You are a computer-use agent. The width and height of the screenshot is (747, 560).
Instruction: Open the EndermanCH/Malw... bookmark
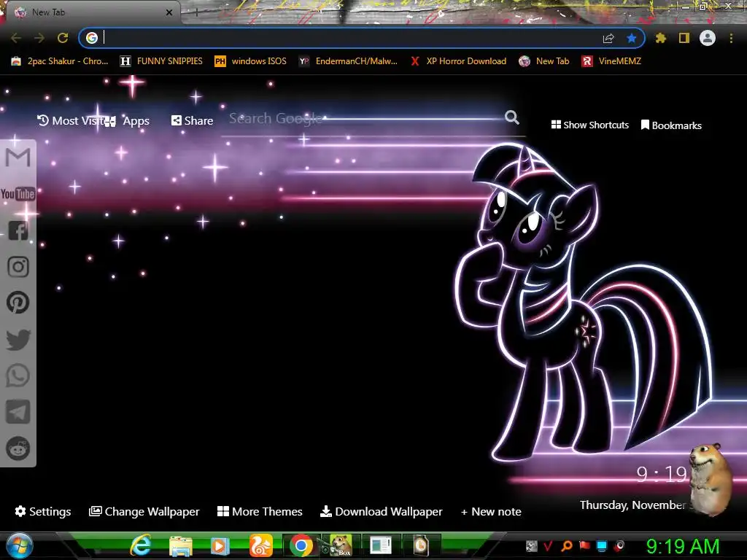pyautogui.click(x=348, y=61)
